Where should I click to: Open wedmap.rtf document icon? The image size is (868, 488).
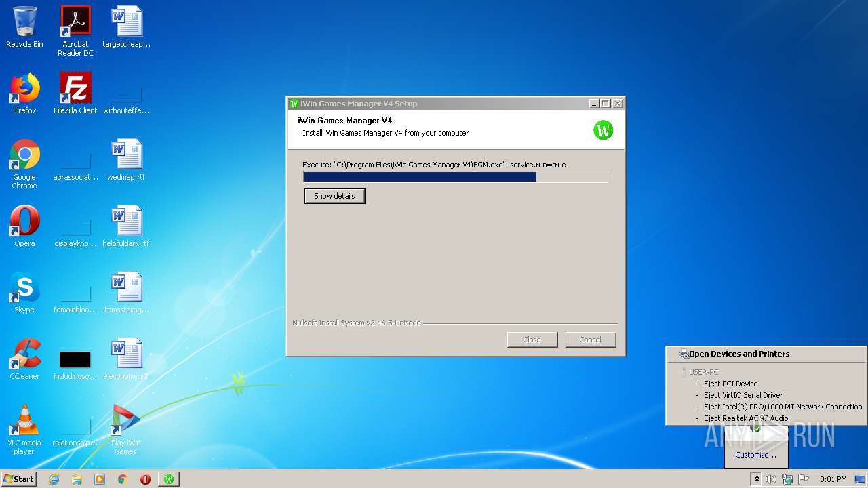[126, 160]
